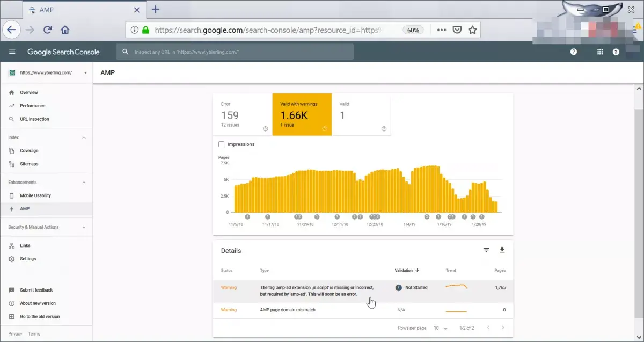Click the page scrollbar up arrow

(639, 88)
